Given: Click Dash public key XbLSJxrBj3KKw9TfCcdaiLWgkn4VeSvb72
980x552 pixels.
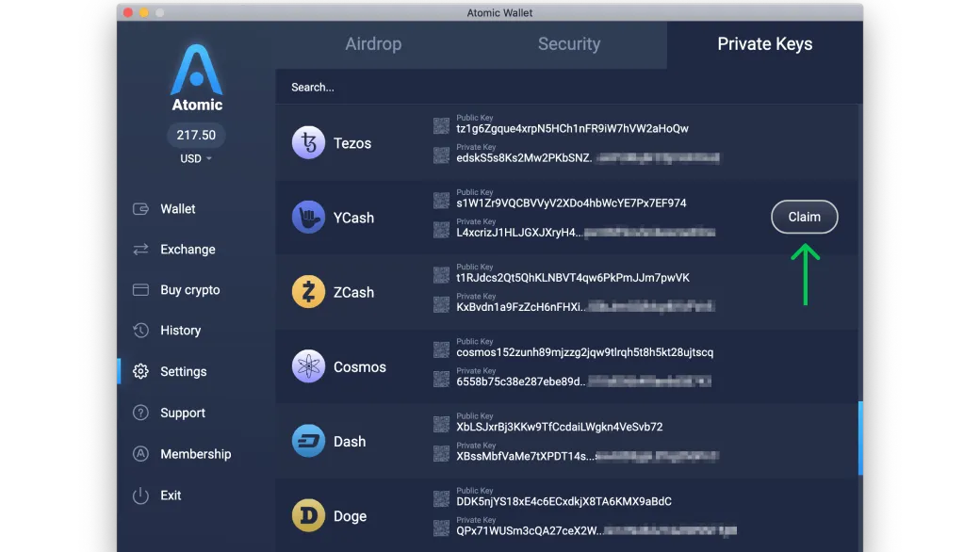Looking at the screenshot, I should (x=560, y=427).
